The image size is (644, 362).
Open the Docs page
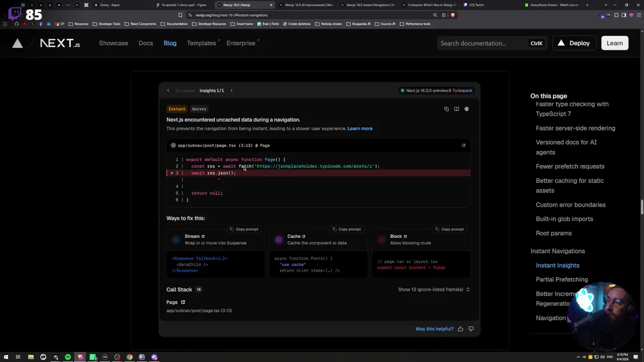(146, 43)
